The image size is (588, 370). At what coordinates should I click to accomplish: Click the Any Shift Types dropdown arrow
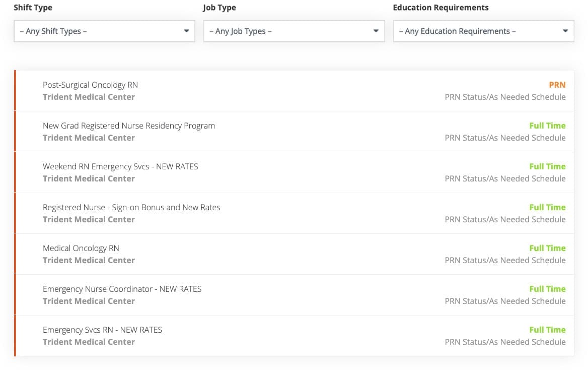[x=186, y=31]
